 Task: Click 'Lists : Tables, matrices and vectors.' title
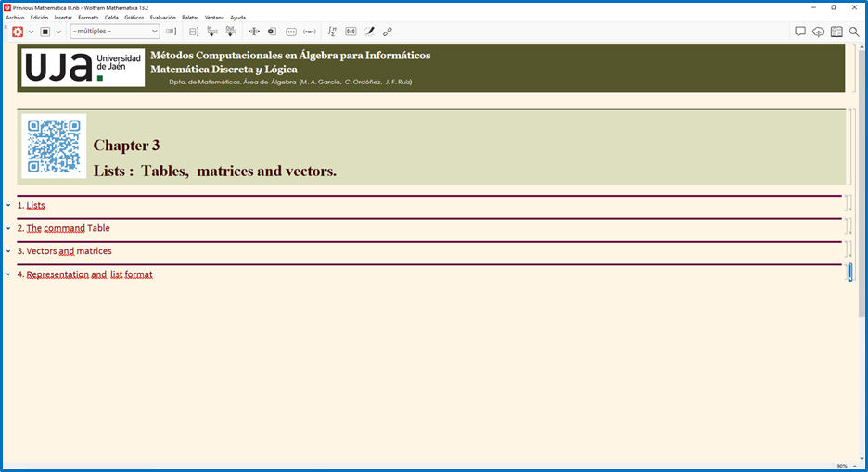click(x=215, y=171)
